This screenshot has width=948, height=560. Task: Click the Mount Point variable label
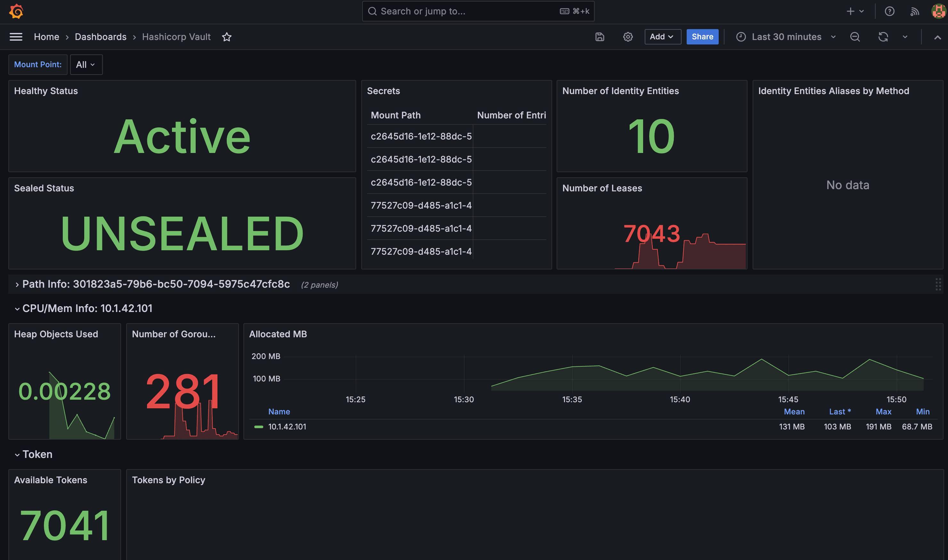[38, 65]
